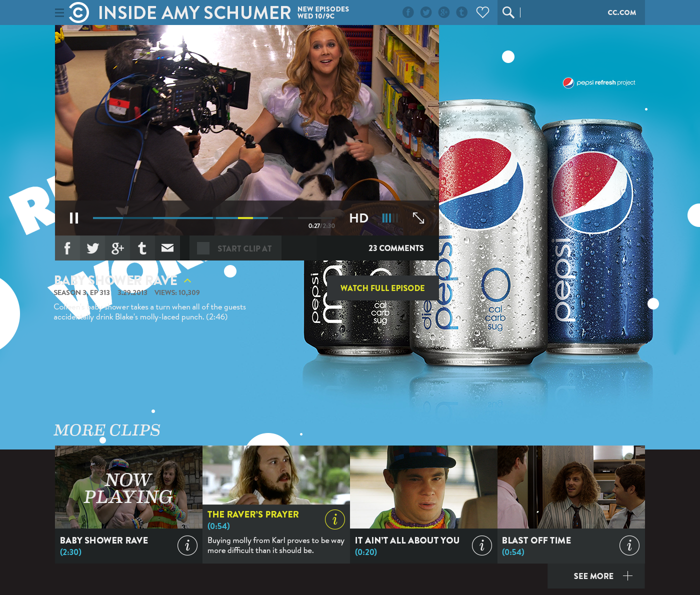Share the clip on Twitter below the player
This screenshot has width=700, height=595.
[92, 248]
